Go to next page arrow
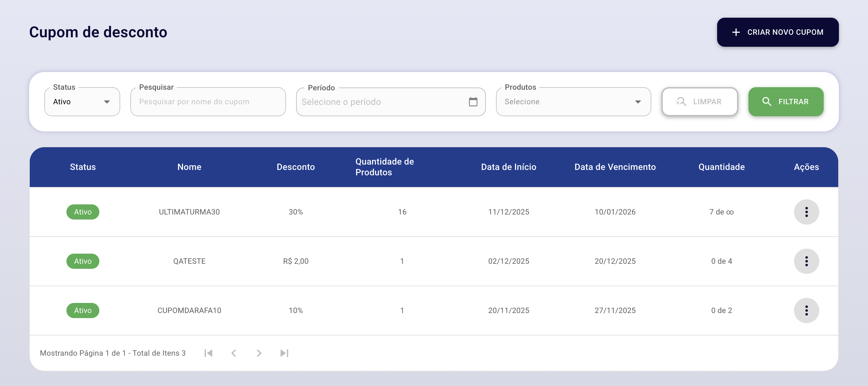 tap(259, 353)
